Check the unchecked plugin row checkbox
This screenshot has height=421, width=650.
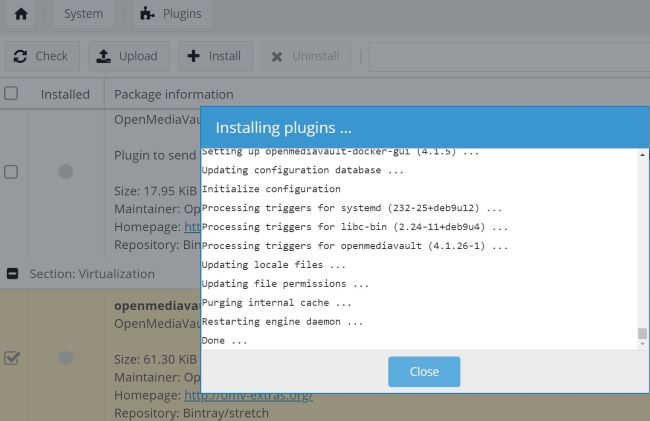pos(12,172)
